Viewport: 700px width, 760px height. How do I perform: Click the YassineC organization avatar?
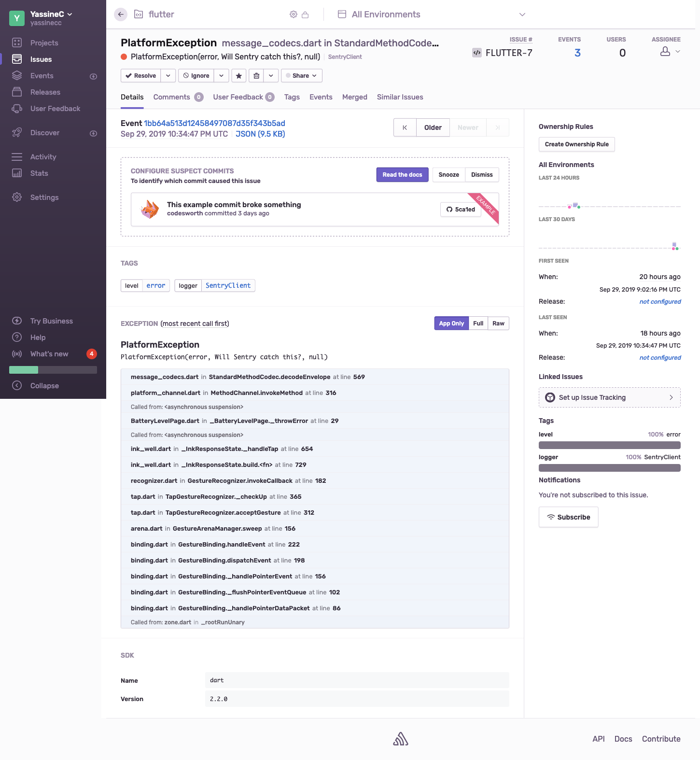click(x=17, y=18)
